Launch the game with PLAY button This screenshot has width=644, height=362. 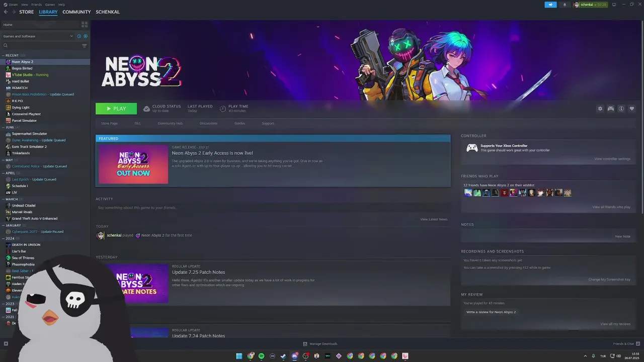point(116,109)
